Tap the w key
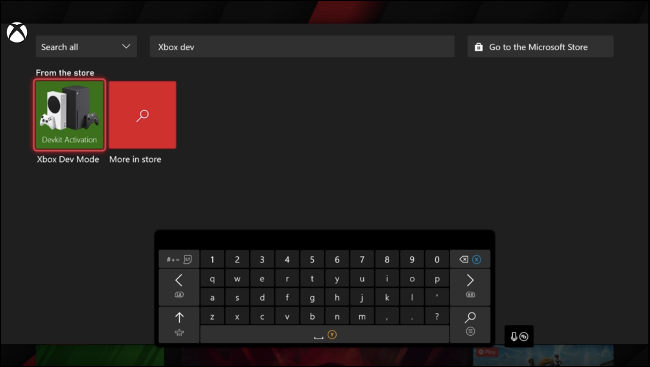 pyautogui.click(x=237, y=279)
